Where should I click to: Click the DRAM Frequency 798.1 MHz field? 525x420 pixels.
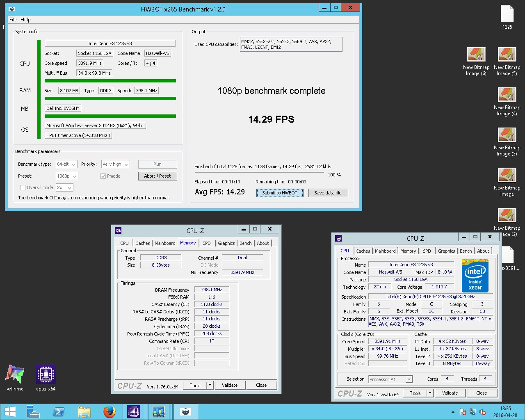click(212, 290)
